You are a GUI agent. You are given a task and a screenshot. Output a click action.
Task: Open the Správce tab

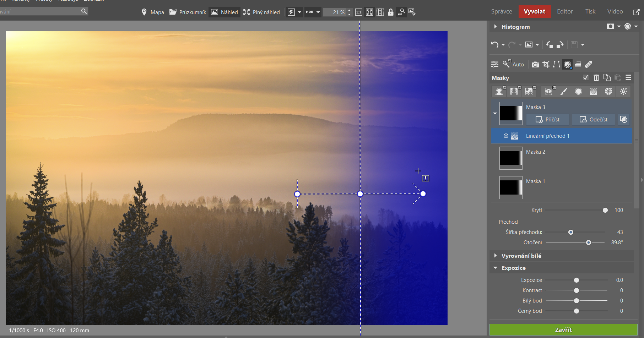502,11
